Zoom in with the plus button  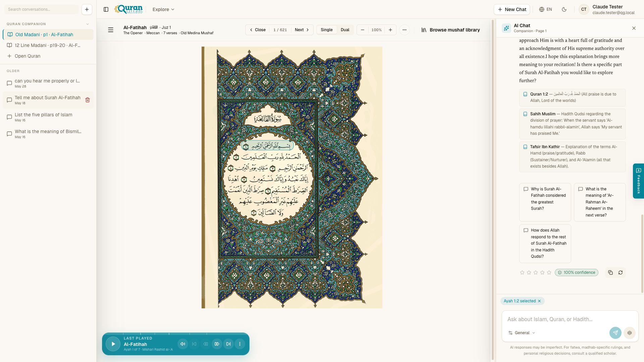390,30
